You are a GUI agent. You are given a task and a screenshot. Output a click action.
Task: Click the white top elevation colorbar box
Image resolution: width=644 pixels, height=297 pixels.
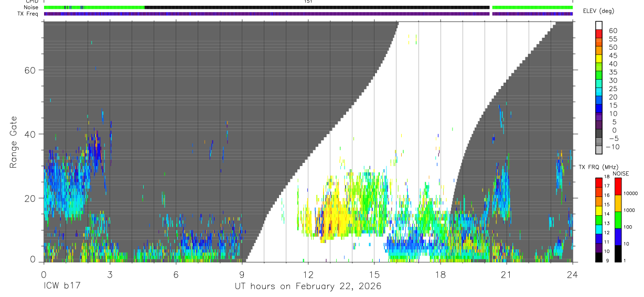tap(598, 25)
